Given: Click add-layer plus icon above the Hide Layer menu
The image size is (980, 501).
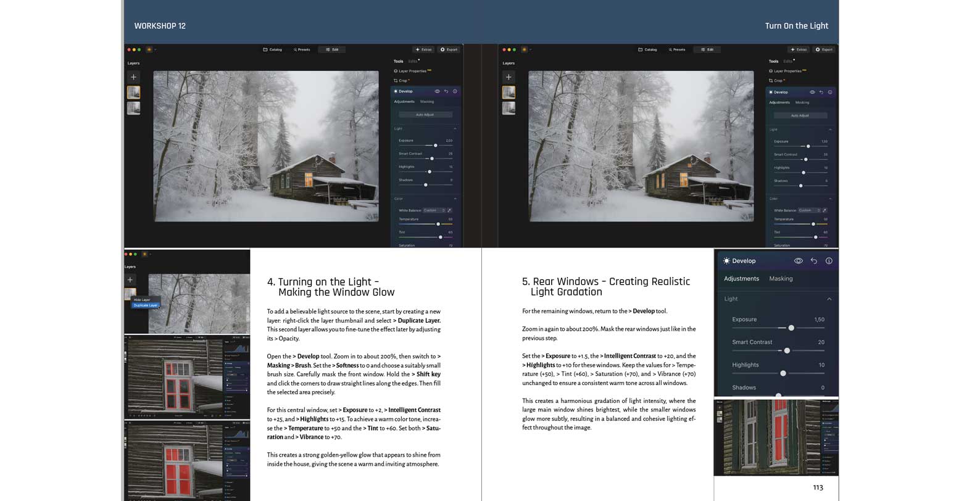Looking at the screenshot, I should point(130,279).
